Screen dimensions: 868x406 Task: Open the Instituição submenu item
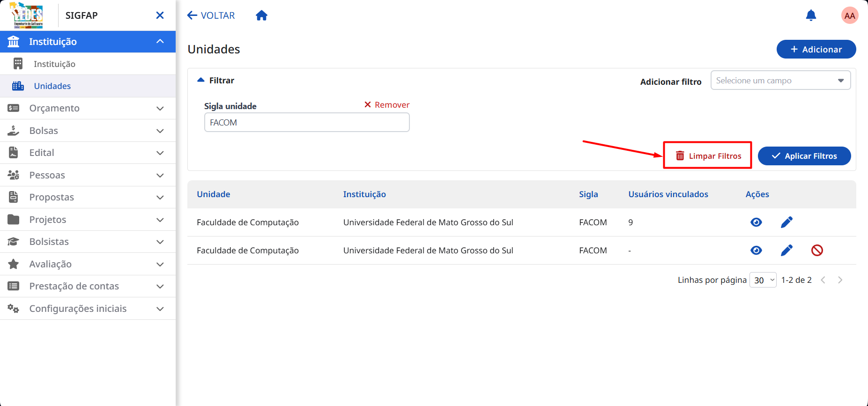click(x=88, y=64)
